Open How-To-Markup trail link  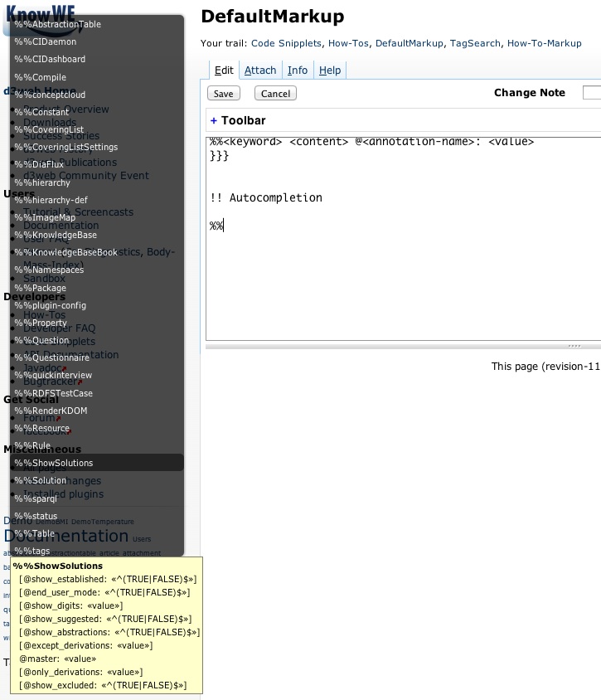[x=545, y=43]
